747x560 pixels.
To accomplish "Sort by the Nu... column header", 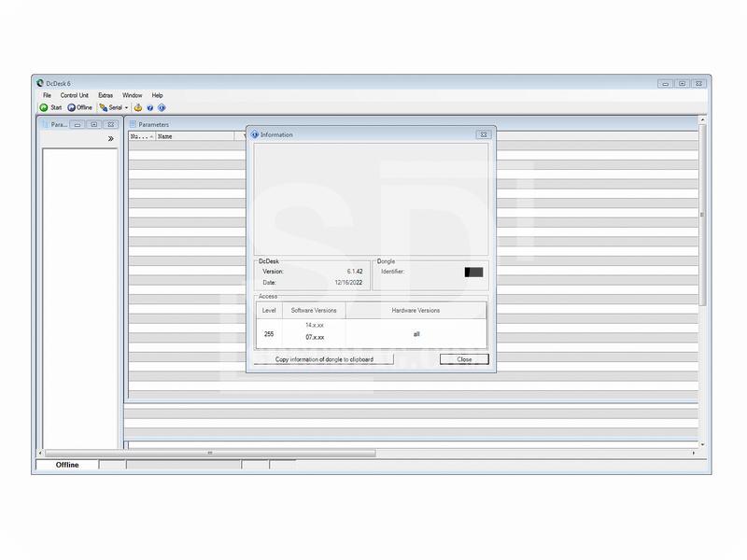I will coord(140,136).
